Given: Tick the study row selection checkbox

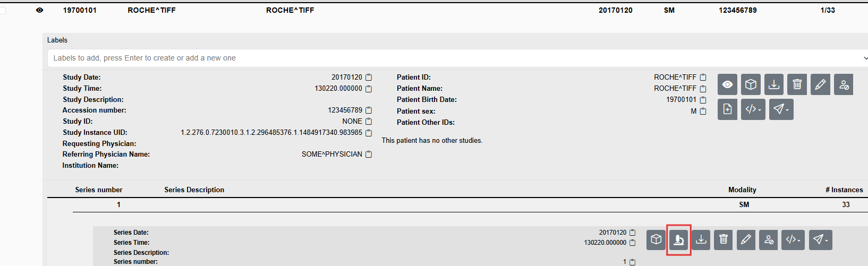Looking at the screenshot, I should click(x=2, y=10).
